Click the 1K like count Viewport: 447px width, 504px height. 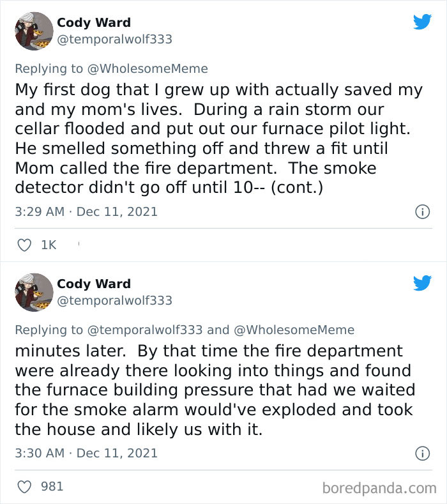49,245
